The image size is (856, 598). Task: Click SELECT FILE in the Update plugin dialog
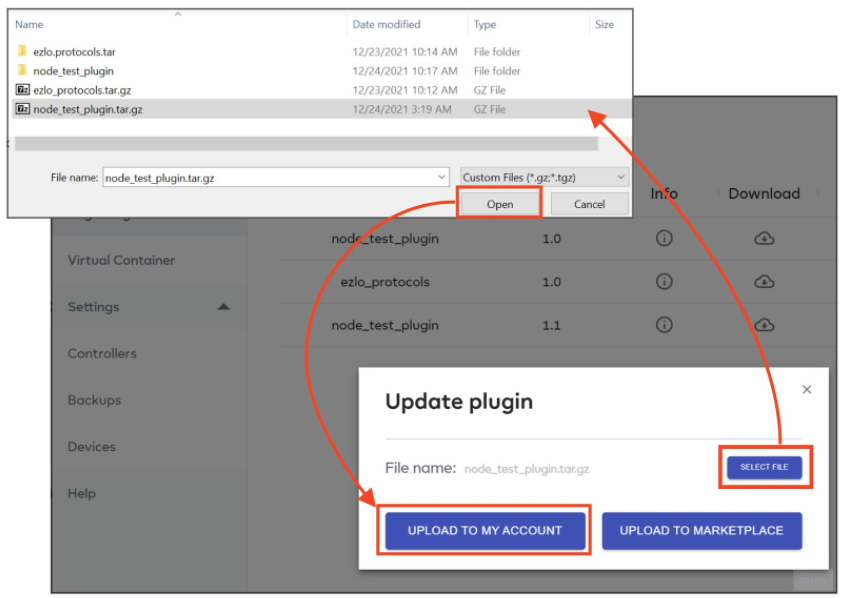point(765,467)
